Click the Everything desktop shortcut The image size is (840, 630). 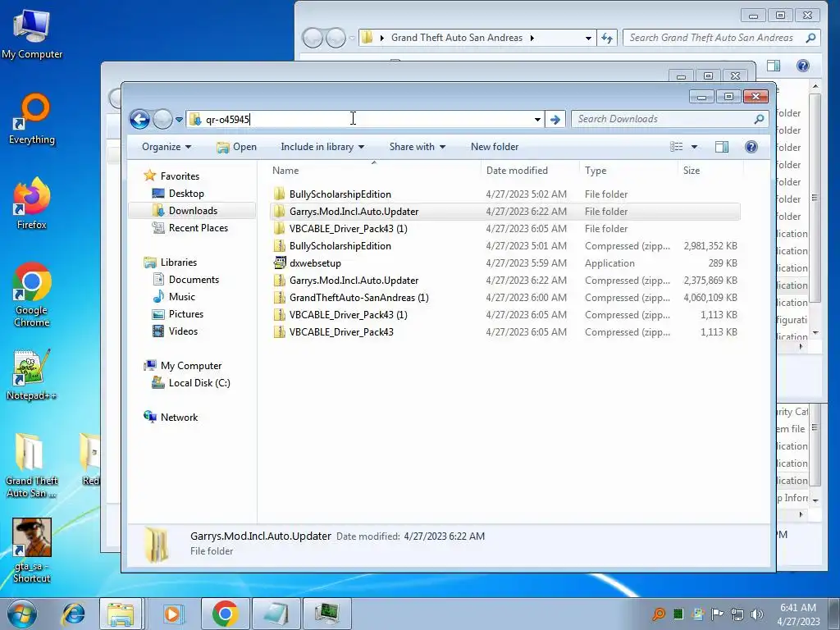click(x=32, y=119)
